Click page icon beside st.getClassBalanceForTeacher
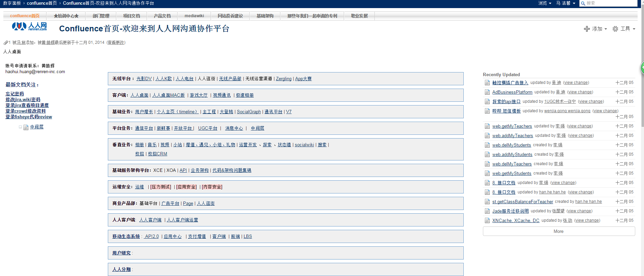 click(487, 202)
